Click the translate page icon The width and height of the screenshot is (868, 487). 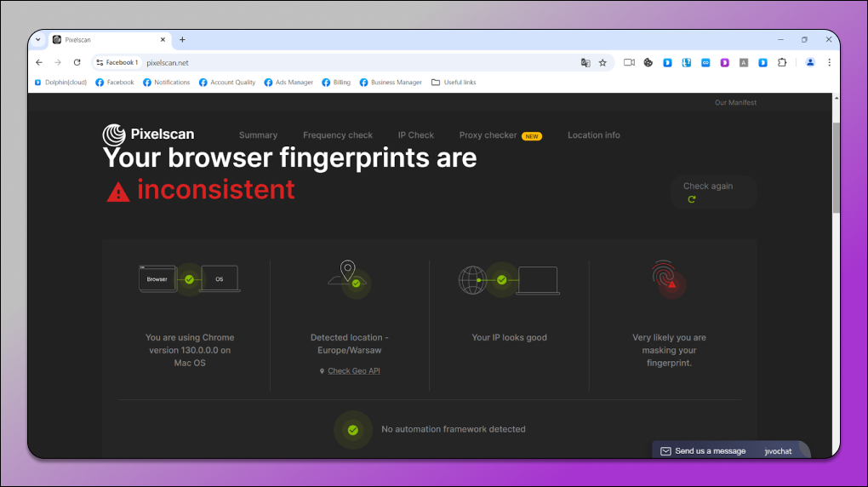[585, 62]
